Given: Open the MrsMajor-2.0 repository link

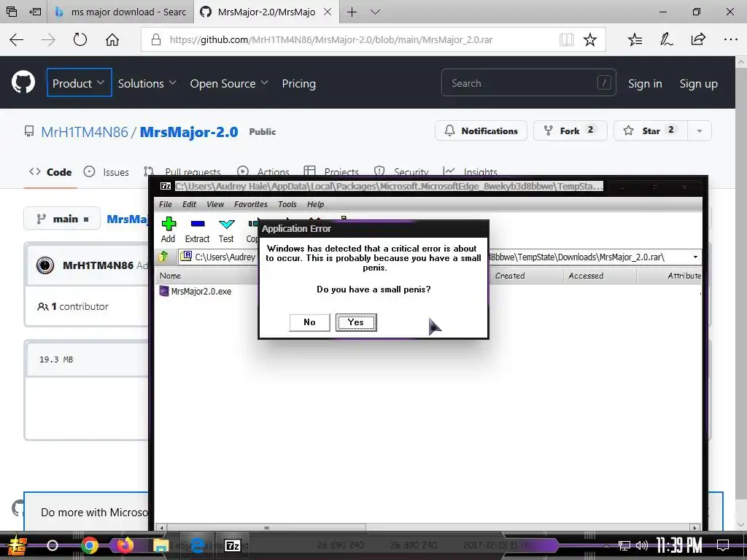Looking at the screenshot, I should point(189,132).
